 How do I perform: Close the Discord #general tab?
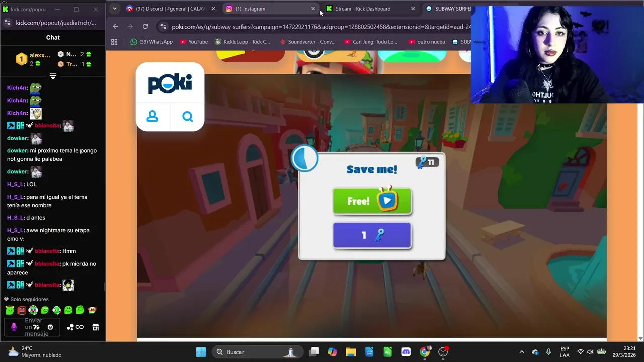tap(213, 9)
